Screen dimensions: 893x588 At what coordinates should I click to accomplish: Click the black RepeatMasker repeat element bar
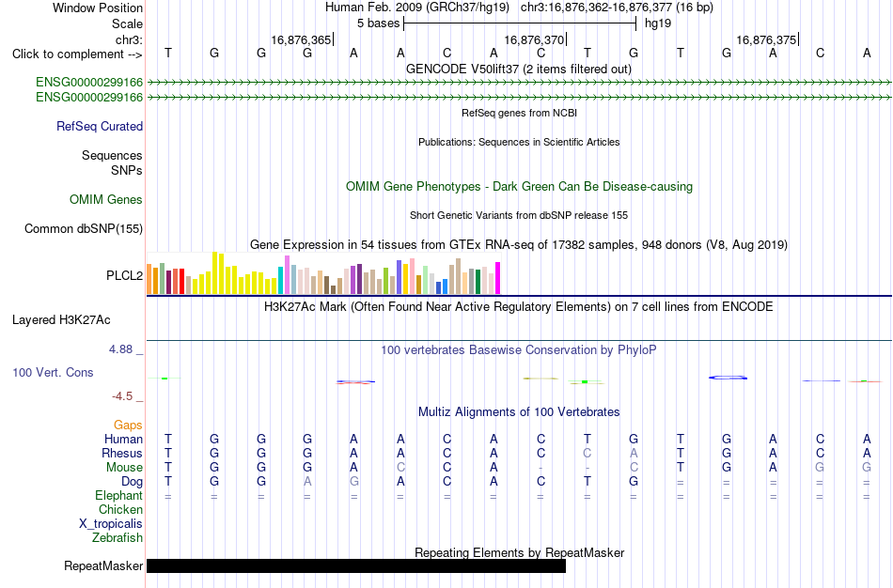pos(356,565)
